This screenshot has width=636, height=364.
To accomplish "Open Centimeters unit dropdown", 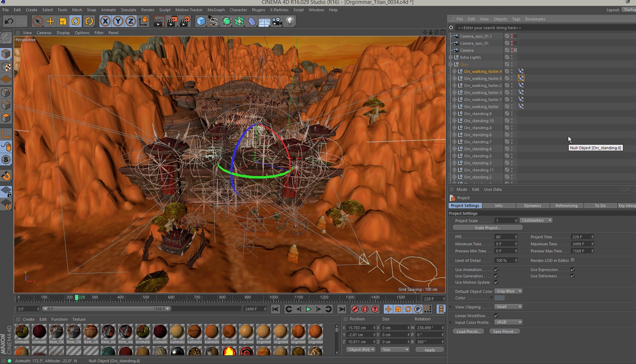I will click(x=536, y=220).
